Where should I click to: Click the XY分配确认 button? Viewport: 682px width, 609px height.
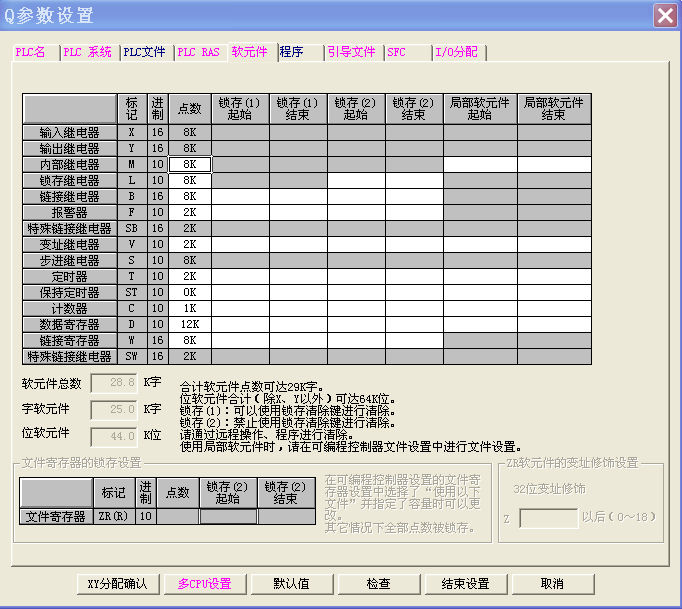click(x=119, y=584)
